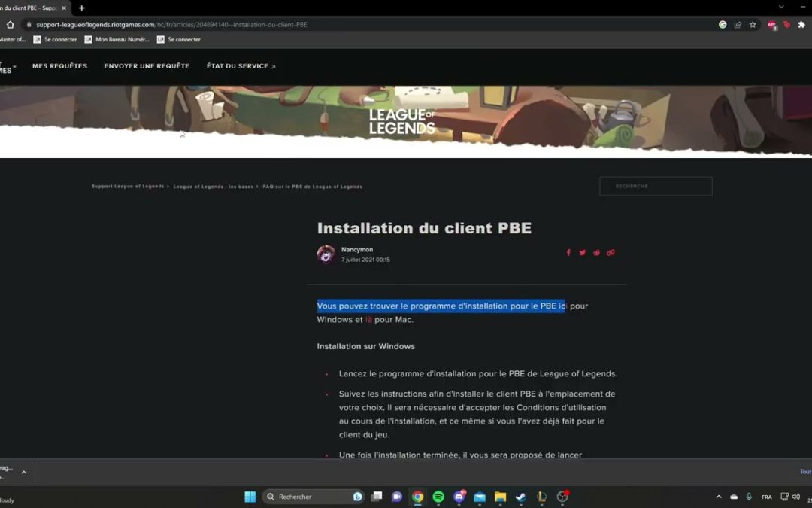Open the red Tp extension icon
The image size is (812, 508).
pos(786,24)
